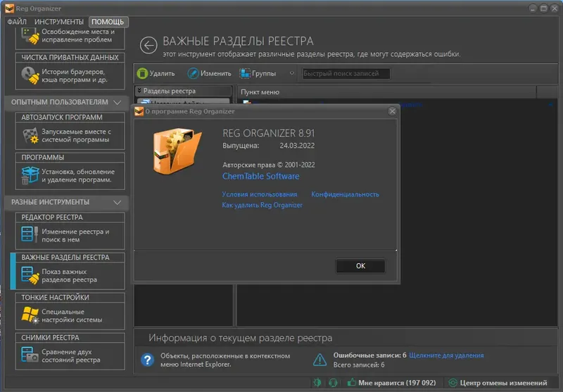
Task: Open the Windows tweaks flag icon
Action: point(30,315)
